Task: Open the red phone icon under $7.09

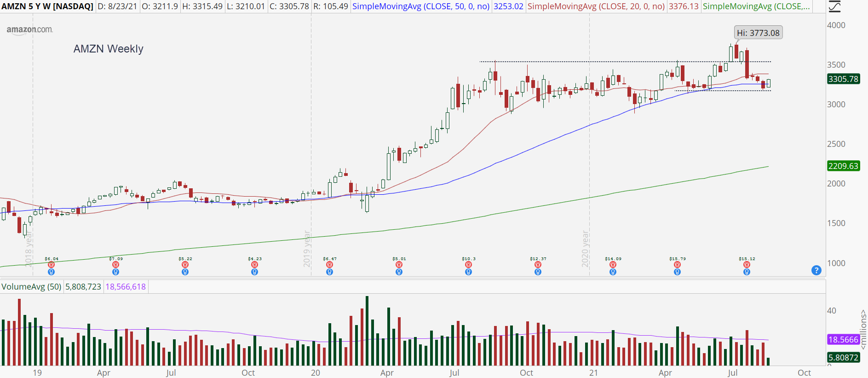Action: [116, 265]
